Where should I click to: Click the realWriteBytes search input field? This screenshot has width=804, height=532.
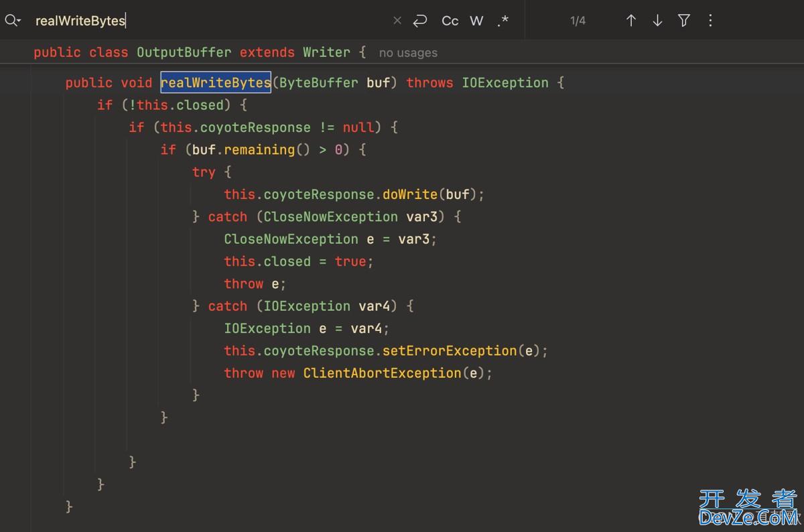pos(201,21)
